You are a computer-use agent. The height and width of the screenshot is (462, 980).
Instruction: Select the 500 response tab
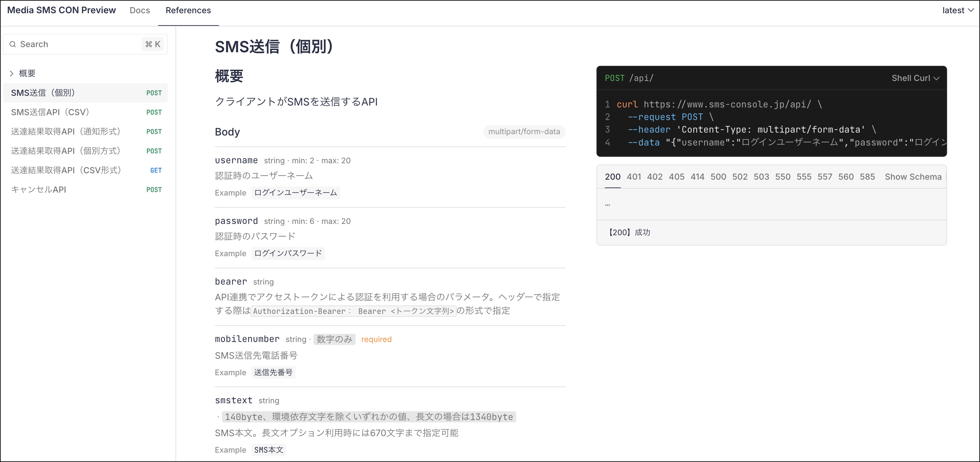[718, 177]
